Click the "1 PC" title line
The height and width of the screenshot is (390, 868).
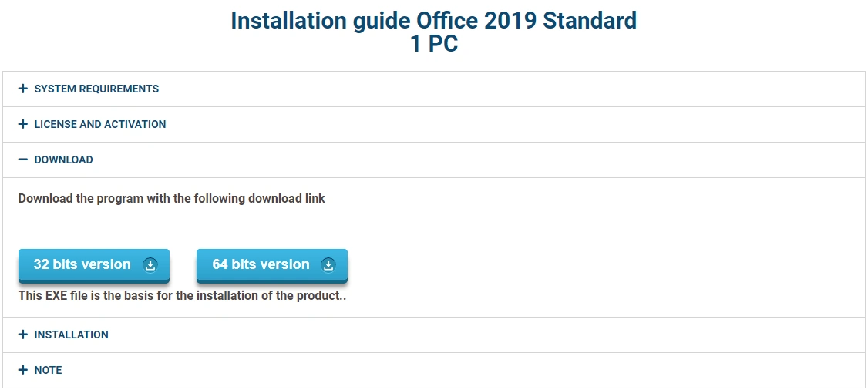(x=434, y=44)
